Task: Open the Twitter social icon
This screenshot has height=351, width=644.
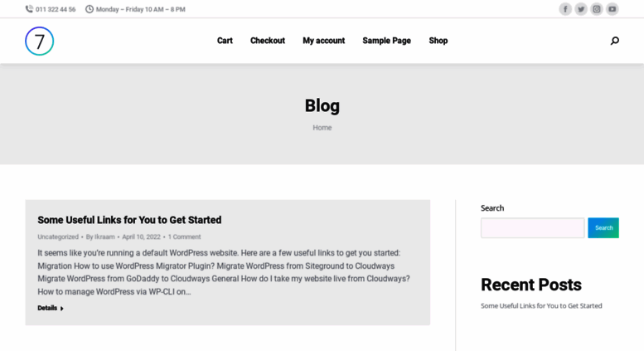Action: [x=581, y=9]
